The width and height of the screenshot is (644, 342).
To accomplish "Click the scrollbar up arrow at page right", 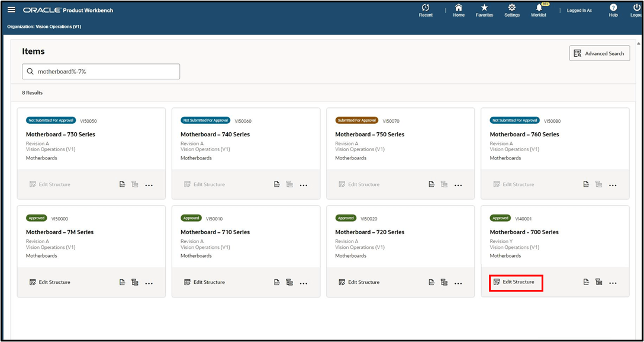I will (638, 43).
